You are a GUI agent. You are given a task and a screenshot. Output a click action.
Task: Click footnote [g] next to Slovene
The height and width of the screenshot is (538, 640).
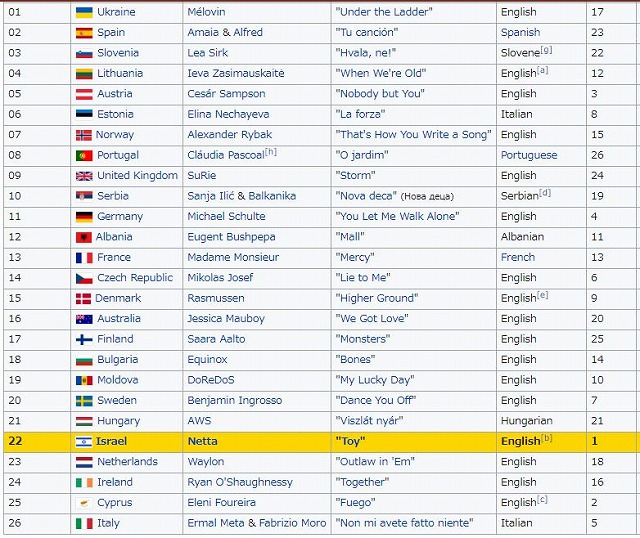tap(547, 50)
